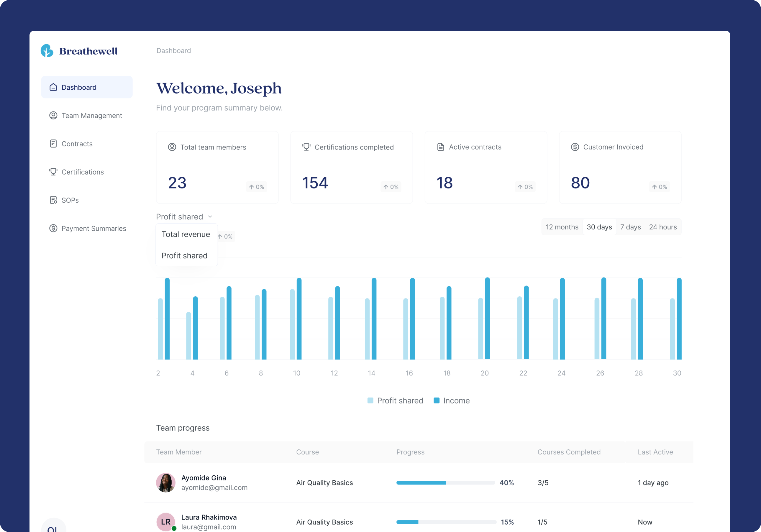The height and width of the screenshot is (532, 761).
Task: Click the chevron next to Profit shared
Action: (x=210, y=217)
